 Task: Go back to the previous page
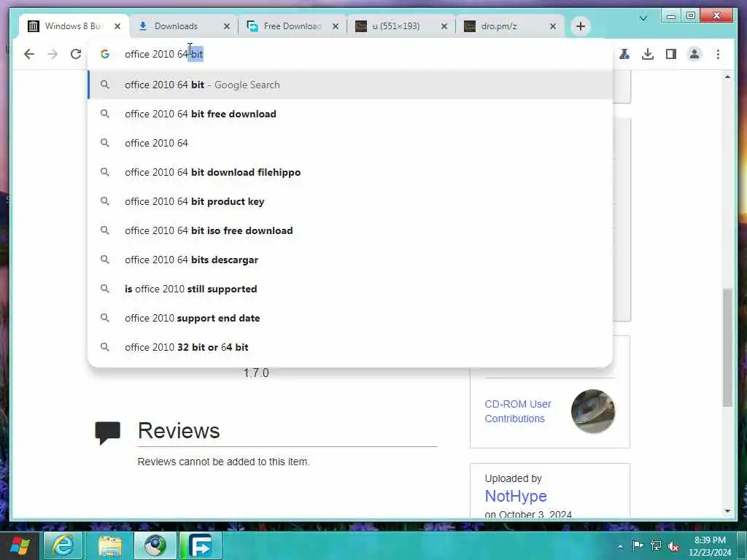click(x=29, y=54)
